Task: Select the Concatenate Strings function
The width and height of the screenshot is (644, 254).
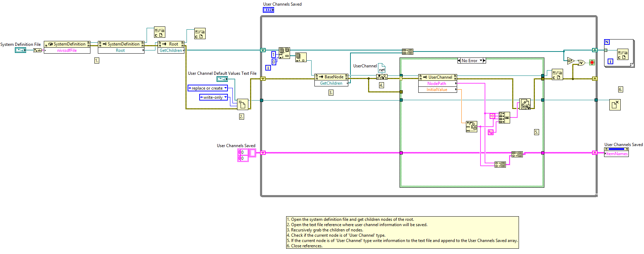Action: [x=504, y=117]
